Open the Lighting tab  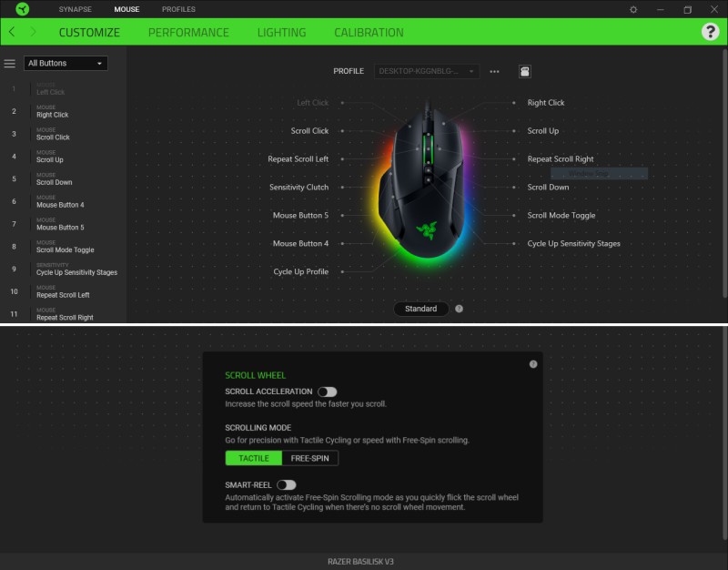(281, 33)
